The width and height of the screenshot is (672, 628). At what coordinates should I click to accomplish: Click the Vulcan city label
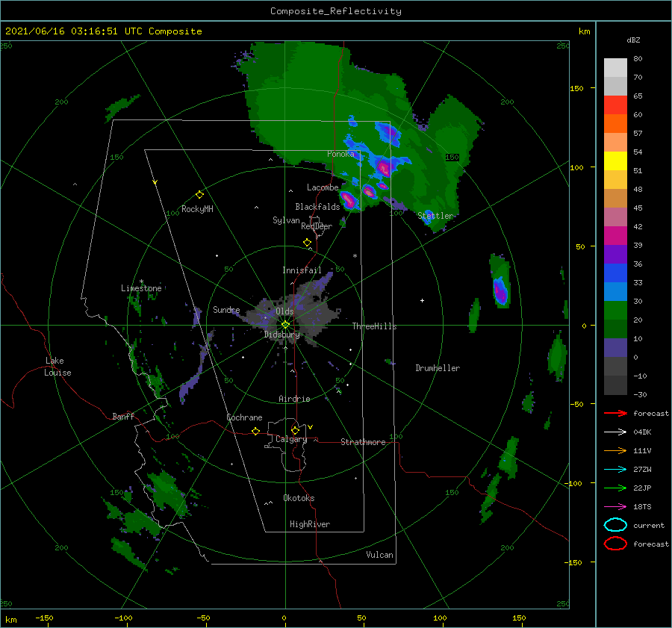[x=379, y=555]
